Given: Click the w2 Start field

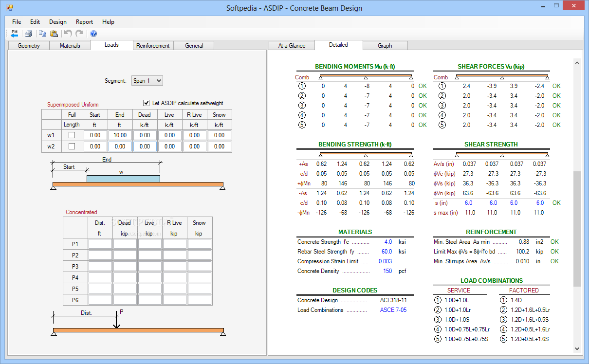Looking at the screenshot, I should (95, 146).
